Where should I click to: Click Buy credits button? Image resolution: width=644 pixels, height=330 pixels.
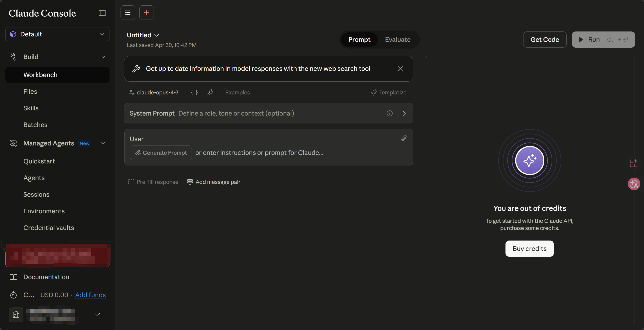[530, 248]
